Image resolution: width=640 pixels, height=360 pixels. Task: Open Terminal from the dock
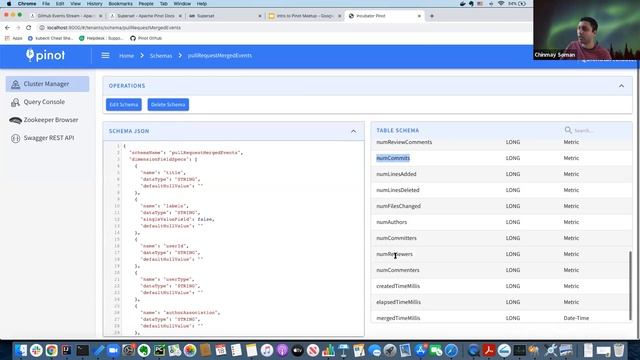(x=82, y=350)
